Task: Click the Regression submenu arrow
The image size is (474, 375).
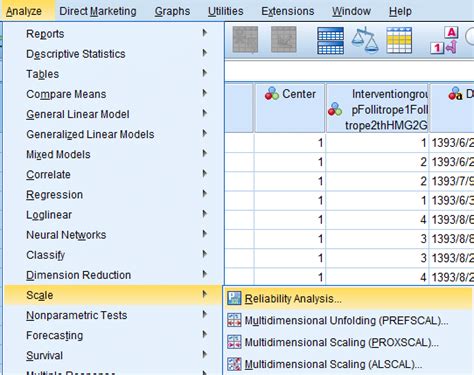Action: [x=205, y=193]
